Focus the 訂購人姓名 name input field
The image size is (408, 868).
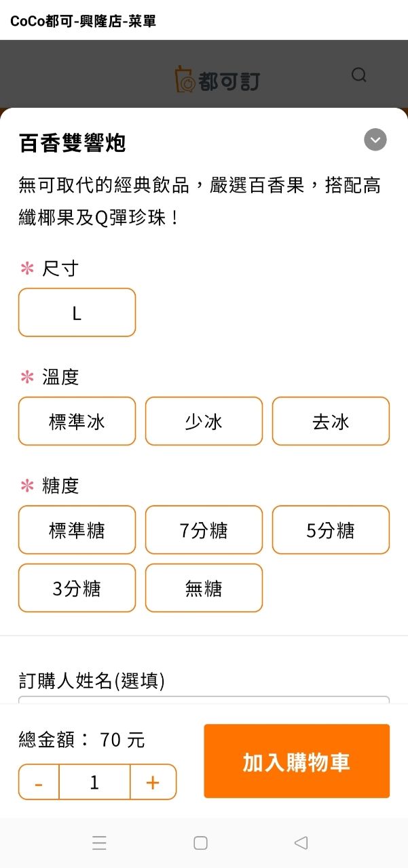tap(204, 700)
